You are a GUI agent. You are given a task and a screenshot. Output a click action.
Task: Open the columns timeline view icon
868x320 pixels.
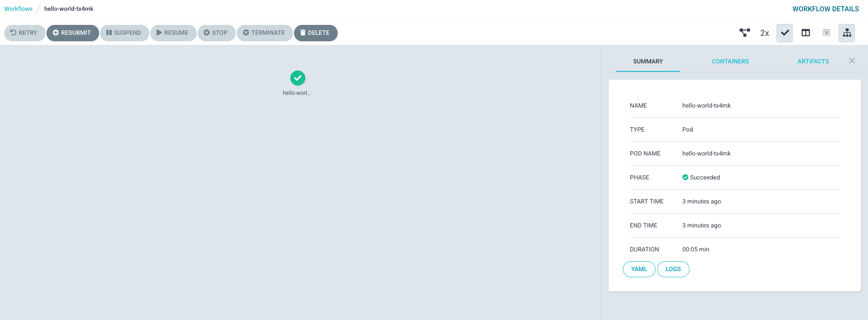tap(806, 33)
